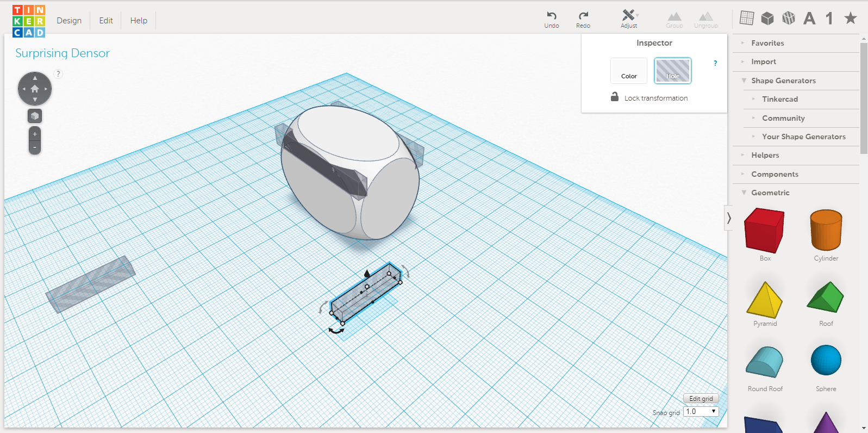The width and height of the screenshot is (868, 433).
Task: Pick the green Roof shape
Action: (826, 296)
